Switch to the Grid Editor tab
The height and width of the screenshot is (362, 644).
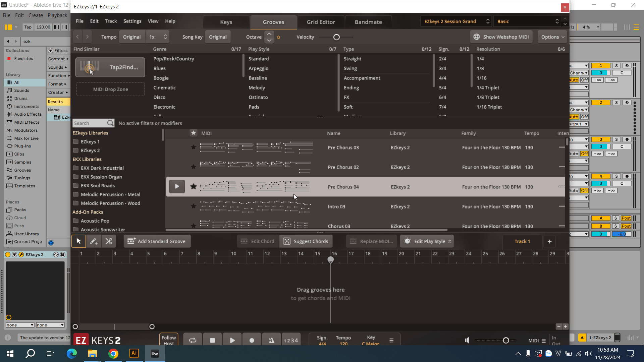coord(321,22)
